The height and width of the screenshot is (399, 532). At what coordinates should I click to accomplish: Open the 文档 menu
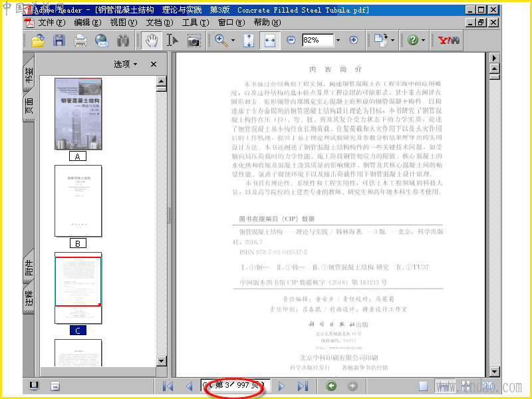pyautogui.click(x=160, y=23)
